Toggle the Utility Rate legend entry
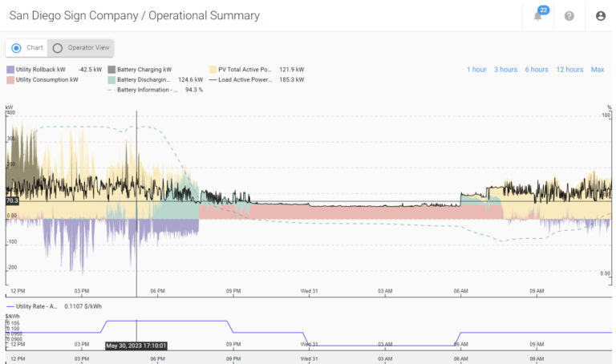The image size is (616, 364). pyautogui.click(x=10, y=306)
